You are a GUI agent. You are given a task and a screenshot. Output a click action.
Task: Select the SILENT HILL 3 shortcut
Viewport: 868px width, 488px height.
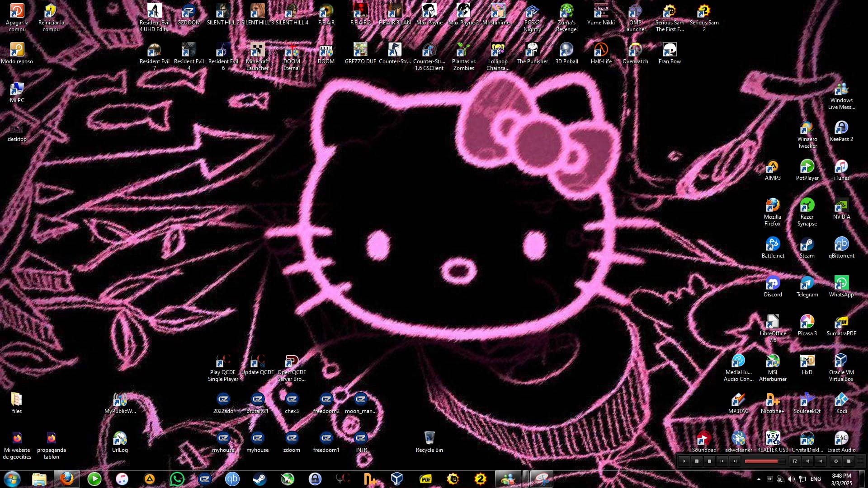coord(257,14)
